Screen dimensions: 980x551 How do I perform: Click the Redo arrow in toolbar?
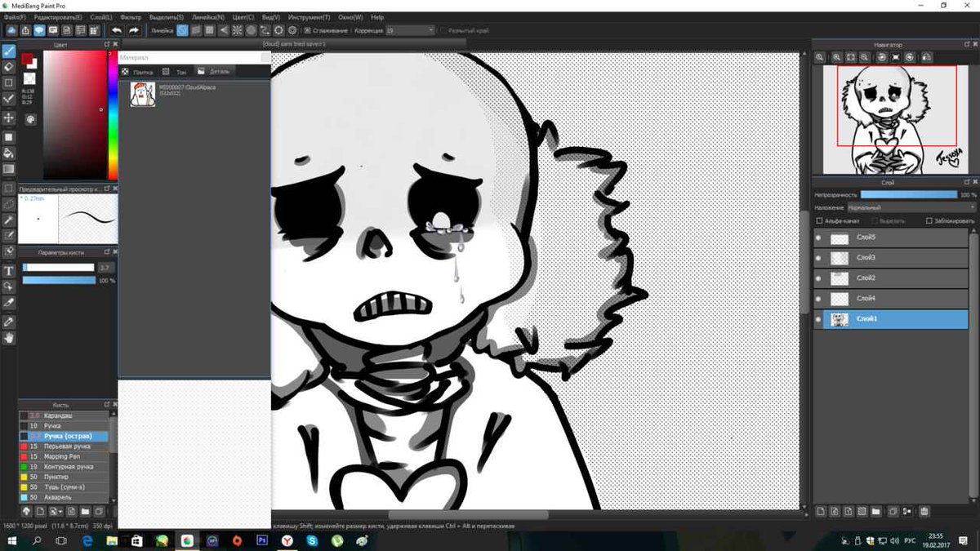click(134, 30)
